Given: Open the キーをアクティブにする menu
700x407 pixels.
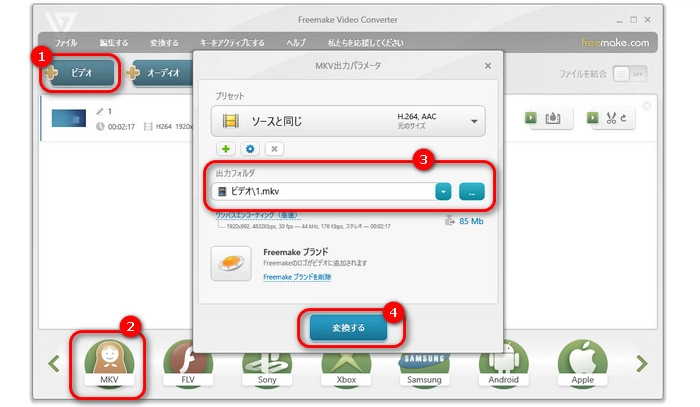Looking at the screenshot, I should [x=232, y=43].
